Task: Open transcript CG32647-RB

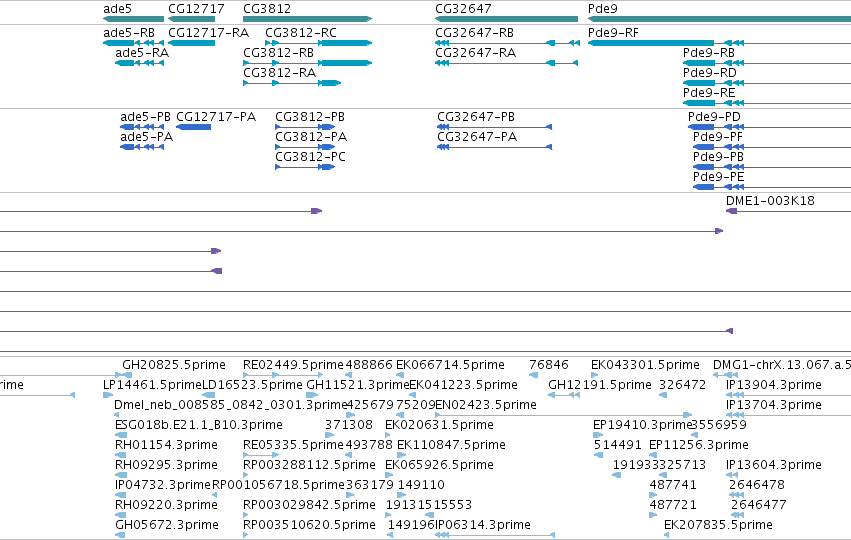Action: (x=474, y=33)
